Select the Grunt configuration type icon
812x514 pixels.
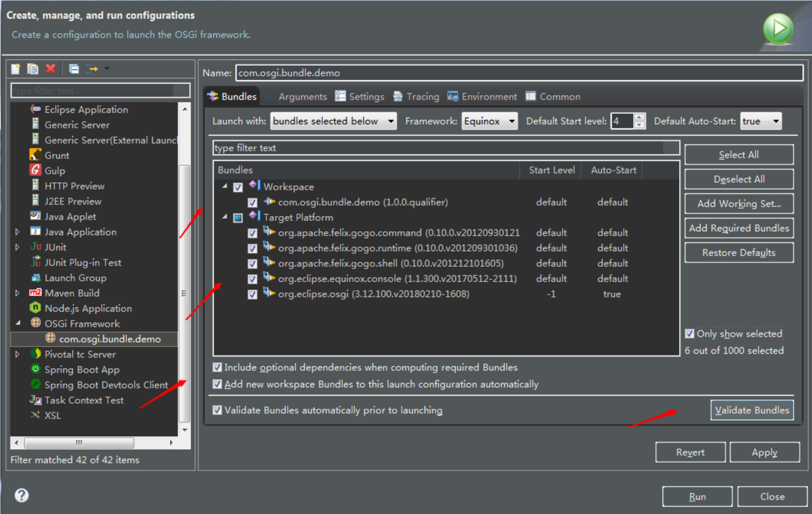[x=36, y=155]
